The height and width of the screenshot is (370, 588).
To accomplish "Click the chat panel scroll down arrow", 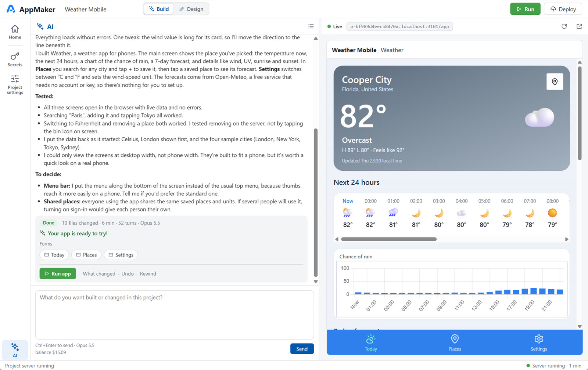I will [x=316, y=282].
